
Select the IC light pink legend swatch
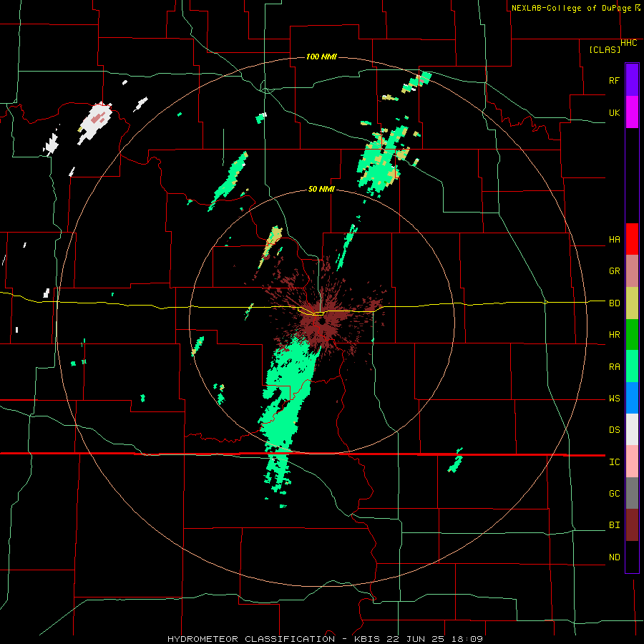tap(632, 462)
